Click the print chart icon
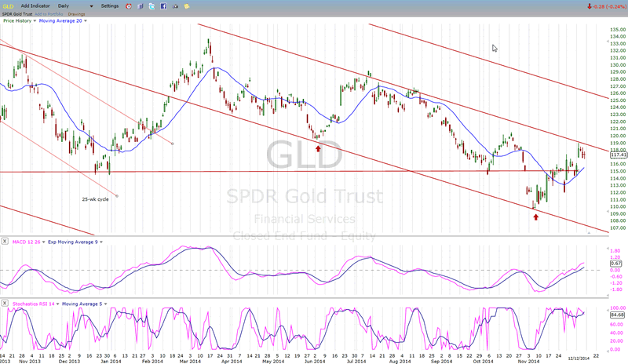Screen dimensions: 628x364 (x=174, y=5)
